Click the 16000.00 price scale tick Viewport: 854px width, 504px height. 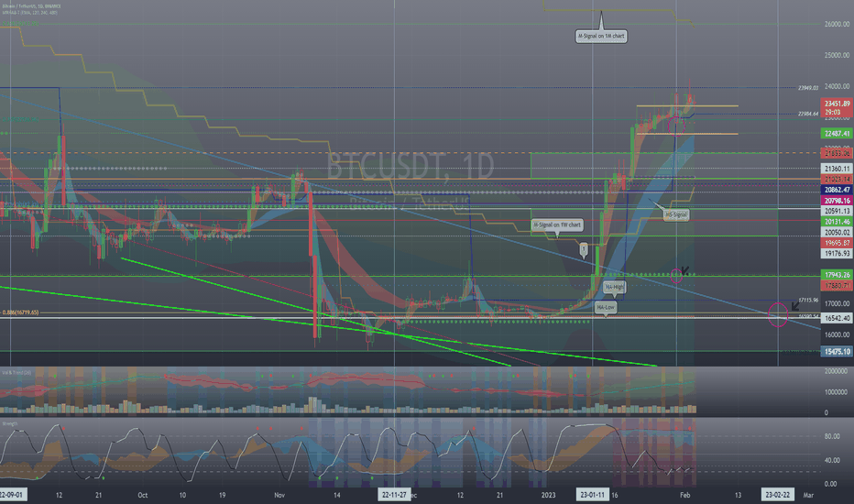(x=838, y=334)
